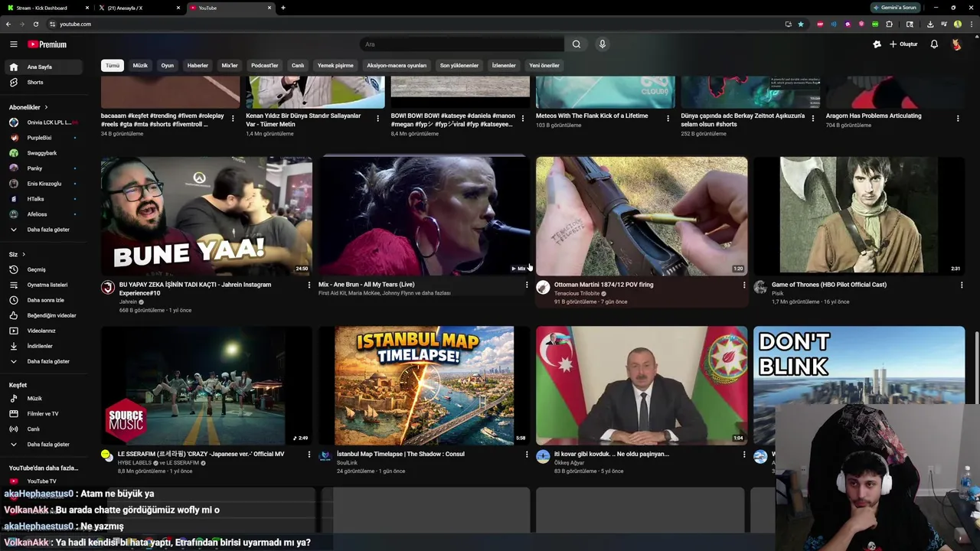Open options menu for Game of Thrones video

click(x=962, y=285)
